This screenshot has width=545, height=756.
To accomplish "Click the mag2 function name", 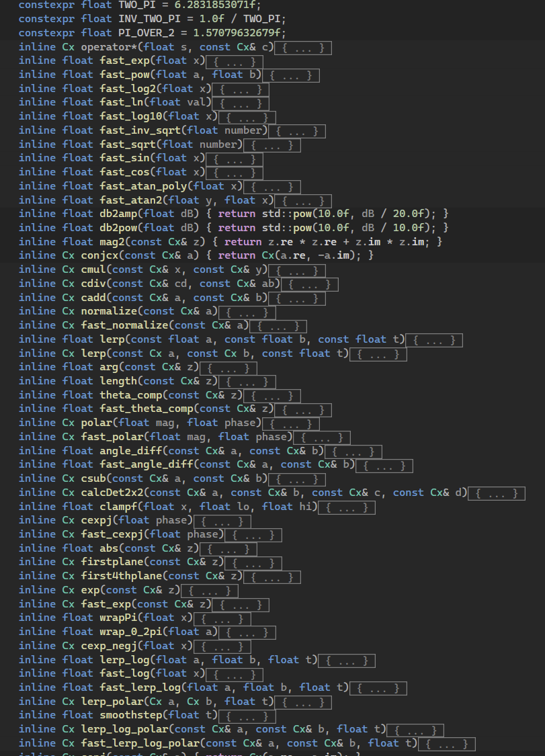I will 112,241.
